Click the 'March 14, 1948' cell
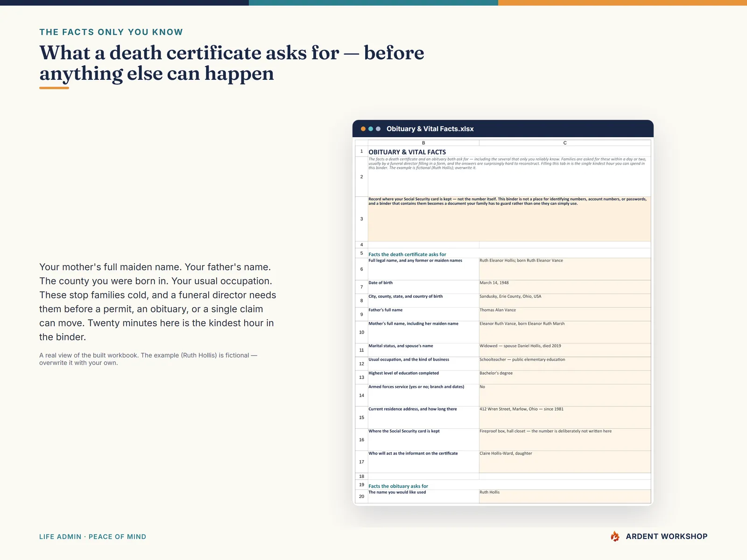This screenshot has width=747, height=560. [x=565, y=287]
